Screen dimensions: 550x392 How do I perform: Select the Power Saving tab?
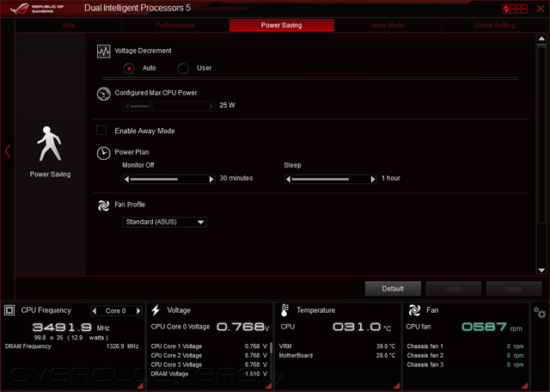click(x=281, y=25)
